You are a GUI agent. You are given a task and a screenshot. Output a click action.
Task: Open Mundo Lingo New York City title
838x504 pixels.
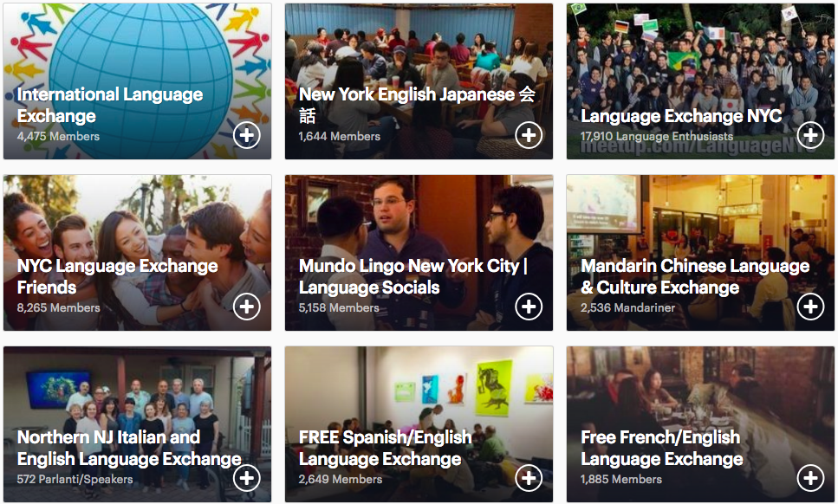pos(413,276)
